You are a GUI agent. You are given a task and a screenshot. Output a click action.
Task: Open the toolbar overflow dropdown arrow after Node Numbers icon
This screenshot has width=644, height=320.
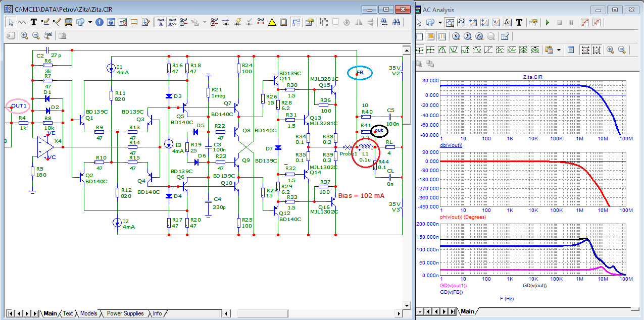(x=204, y=22)
